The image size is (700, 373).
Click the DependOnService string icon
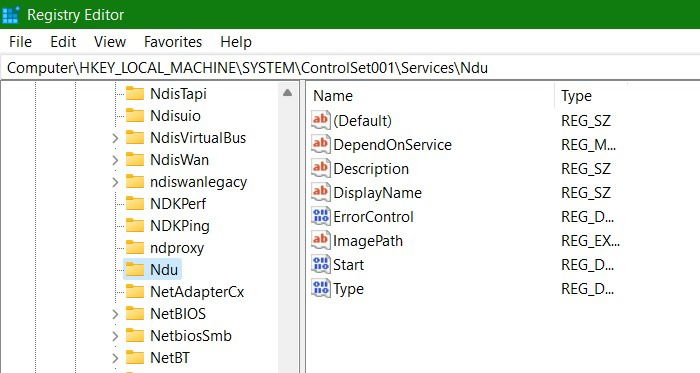pos(321,144)
